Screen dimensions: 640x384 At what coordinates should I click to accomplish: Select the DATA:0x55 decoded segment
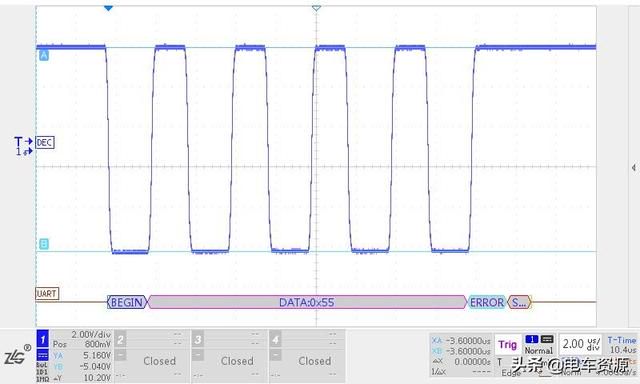pyautogui.click(x=307, y=302)
